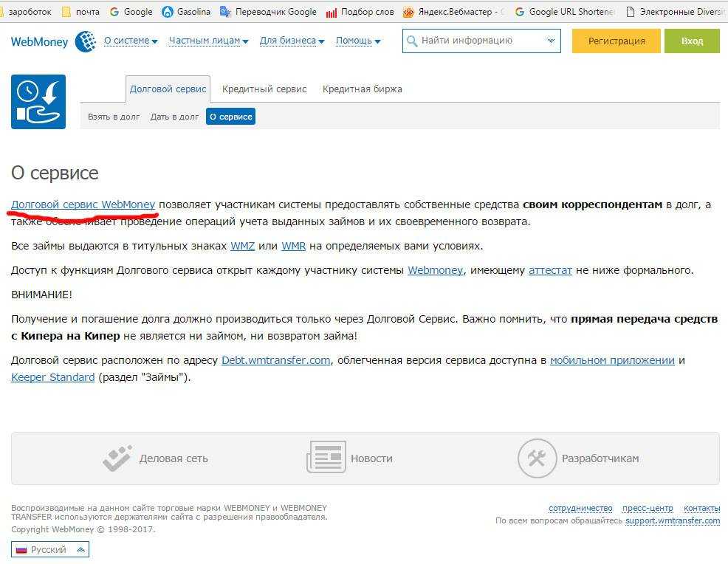The image size is (728, 564).
Task: Select the Взять в долг subtab
Action: click(x=114, y=117)
